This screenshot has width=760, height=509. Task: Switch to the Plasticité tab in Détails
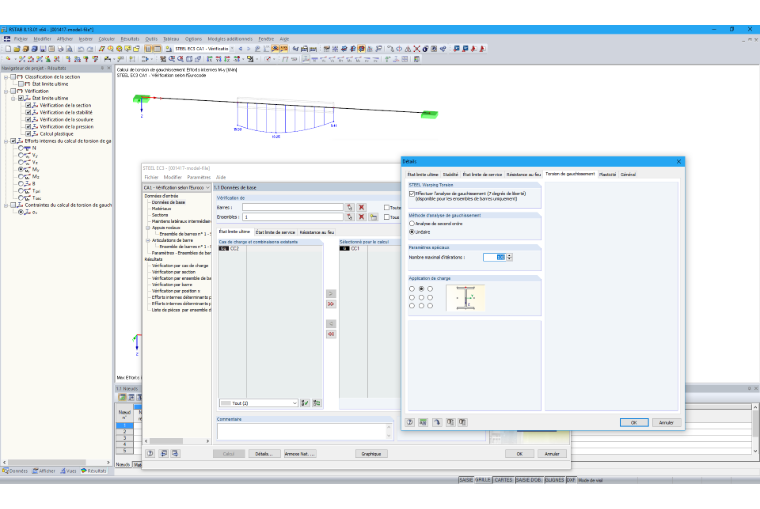pos(607,174)
